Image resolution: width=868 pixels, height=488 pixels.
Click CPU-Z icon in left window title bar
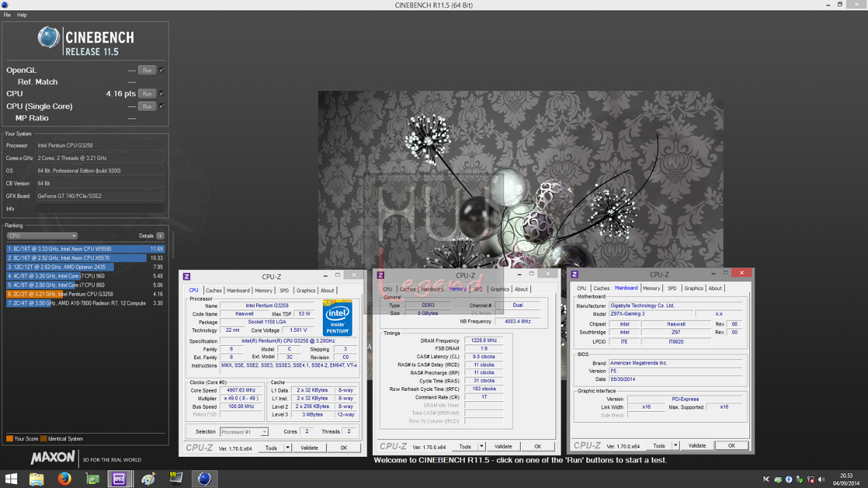(x=186, y=276)
